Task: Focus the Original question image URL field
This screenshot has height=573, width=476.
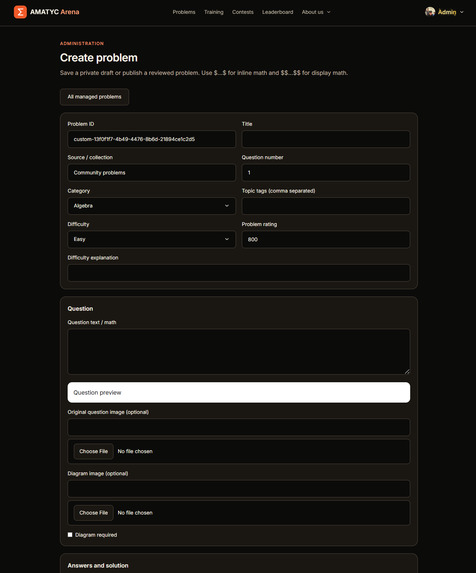Action: click(x=239, y=427)
